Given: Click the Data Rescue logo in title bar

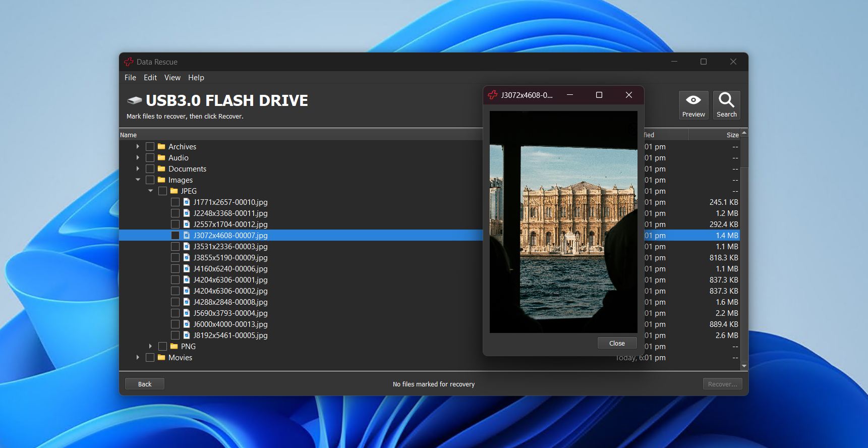Looking at the screenshot, I should coord(129,62).
